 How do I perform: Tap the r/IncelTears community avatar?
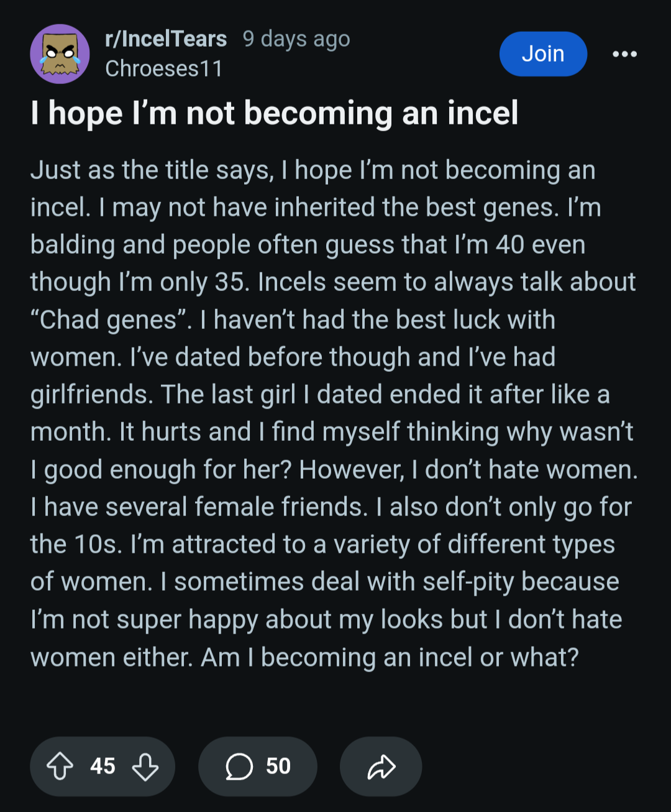click(x=60, y=54)
